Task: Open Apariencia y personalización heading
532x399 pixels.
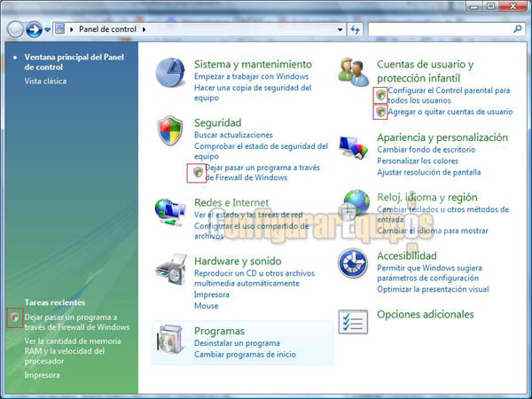Action: (x=442, y=137)
